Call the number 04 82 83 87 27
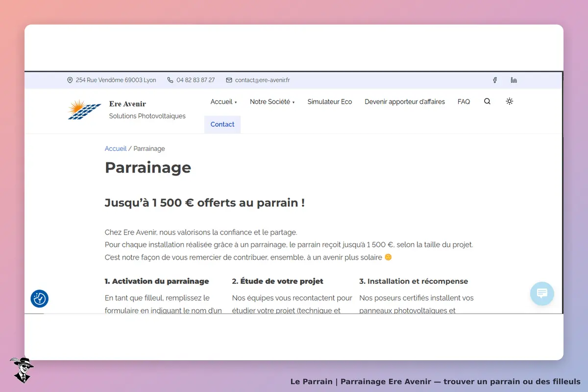Screen dimensions: 588x392 [x=196, y=80]
